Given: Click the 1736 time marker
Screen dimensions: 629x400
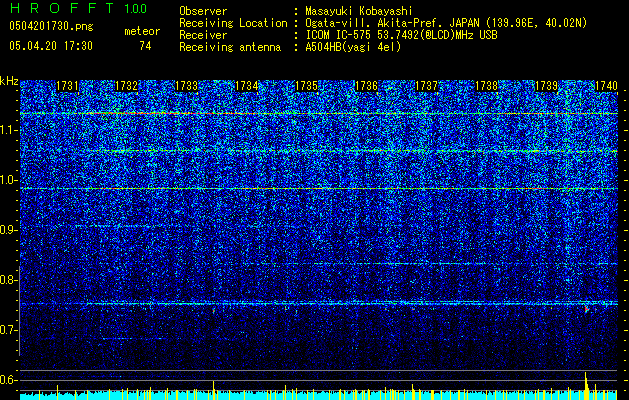Looking at the screenshot, I should click(x=367, y=86).
